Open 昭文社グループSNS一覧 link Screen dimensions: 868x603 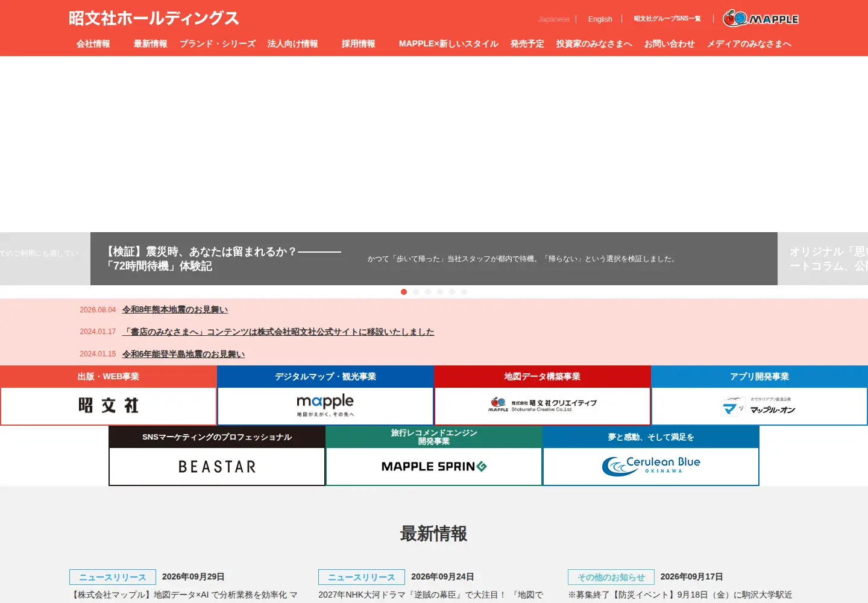pos(667,19)
